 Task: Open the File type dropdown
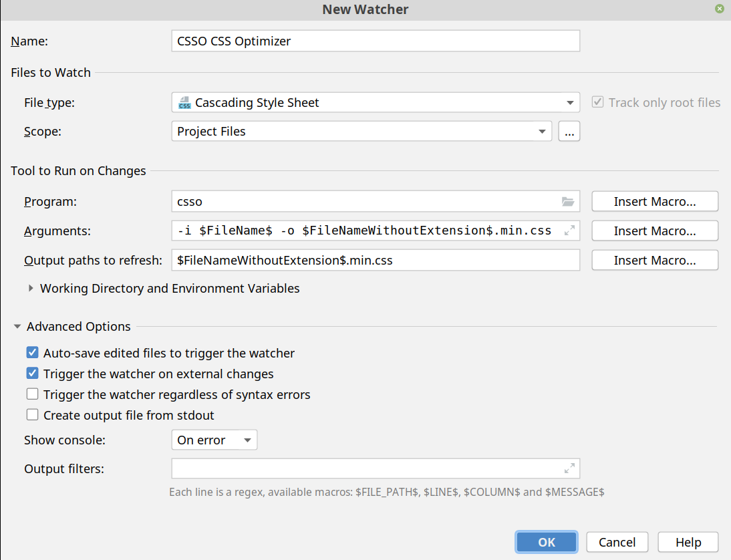tap(569, 103)
